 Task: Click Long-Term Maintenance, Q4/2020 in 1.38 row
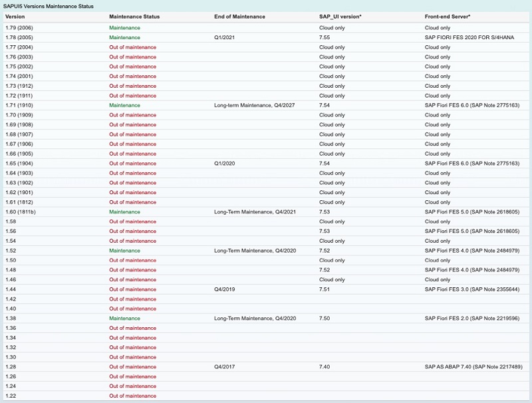[255, 318]
